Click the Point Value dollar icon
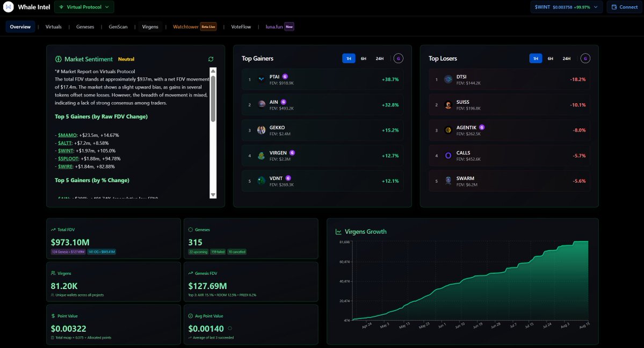 coord(53,316)
